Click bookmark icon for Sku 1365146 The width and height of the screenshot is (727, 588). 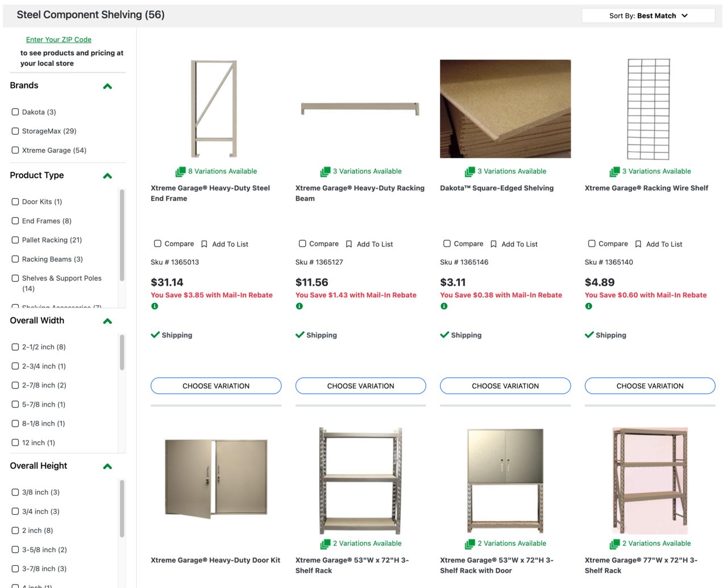(x=493, y=244)
